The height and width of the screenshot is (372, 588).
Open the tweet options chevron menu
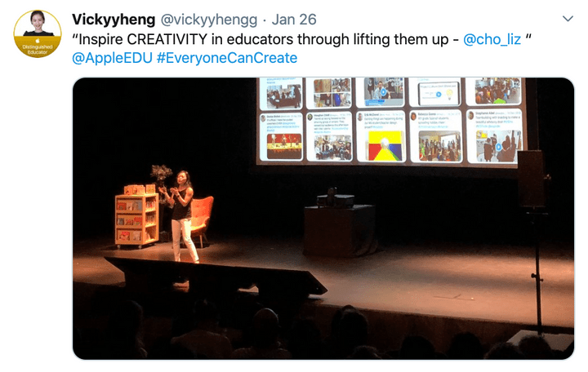point(568,19)
